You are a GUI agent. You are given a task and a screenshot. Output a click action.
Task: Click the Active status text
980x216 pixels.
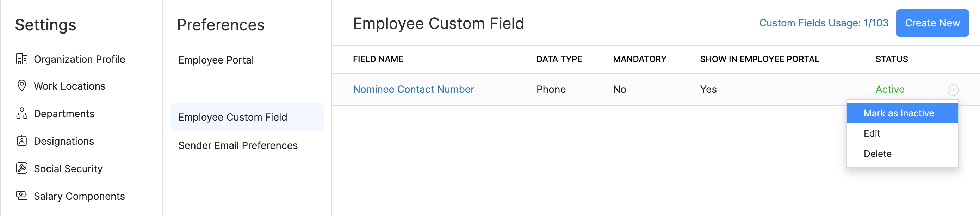tap(889, 89)
